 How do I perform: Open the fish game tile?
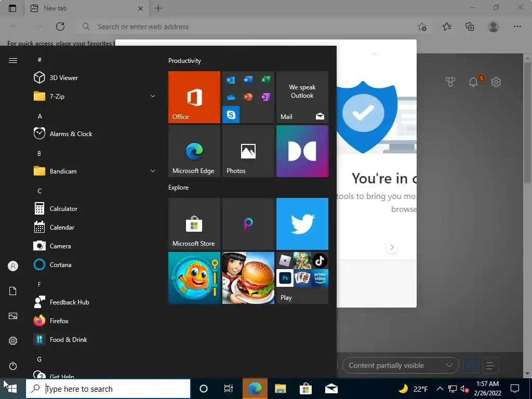tap(194, 278)
